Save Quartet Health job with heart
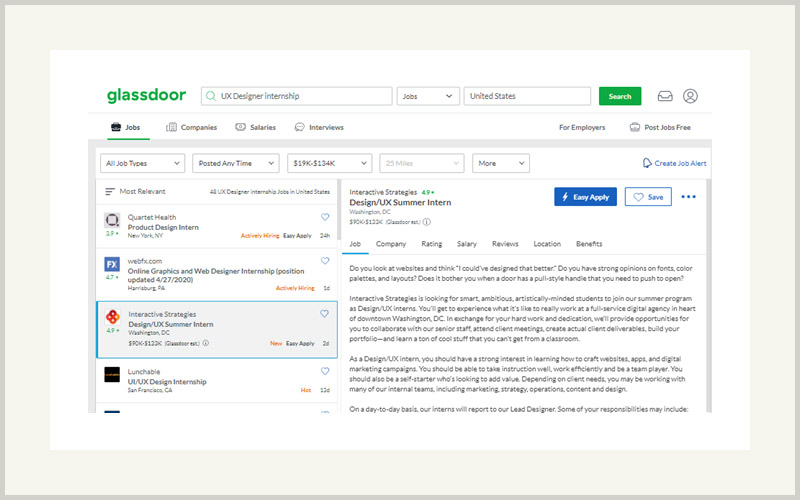The width and height of the screenshot is (800, 500). [325, 217]
